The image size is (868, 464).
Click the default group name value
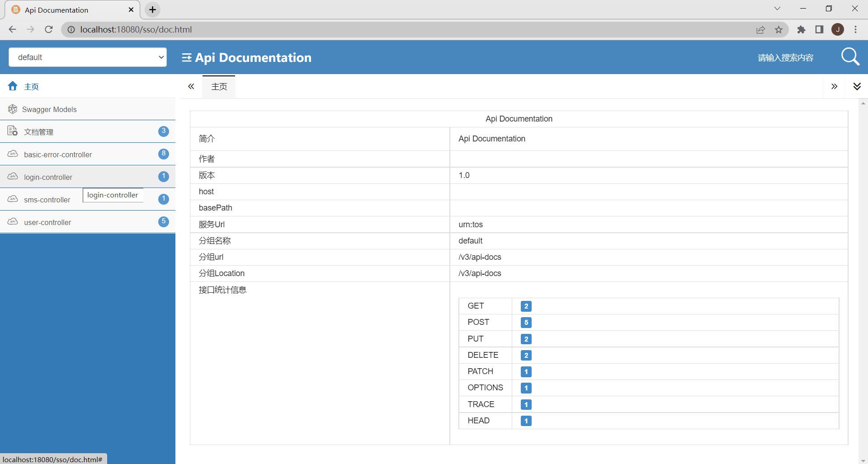[470, 241]
